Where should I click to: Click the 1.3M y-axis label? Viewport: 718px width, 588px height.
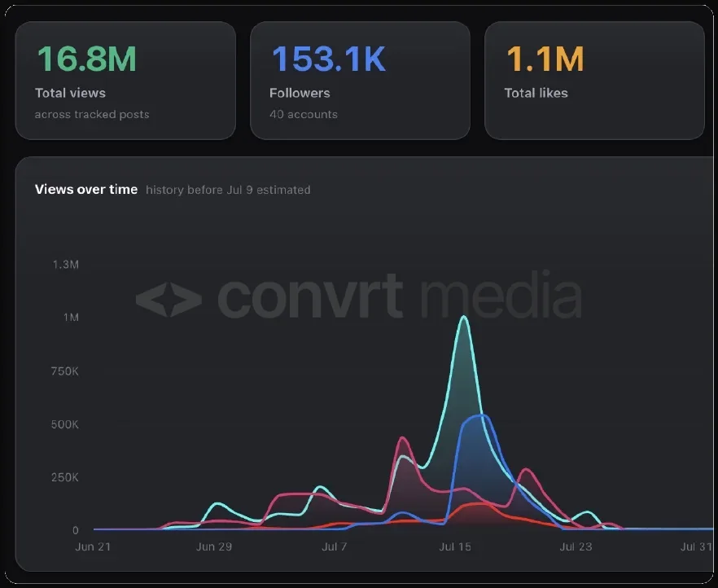tap(65, 264)
